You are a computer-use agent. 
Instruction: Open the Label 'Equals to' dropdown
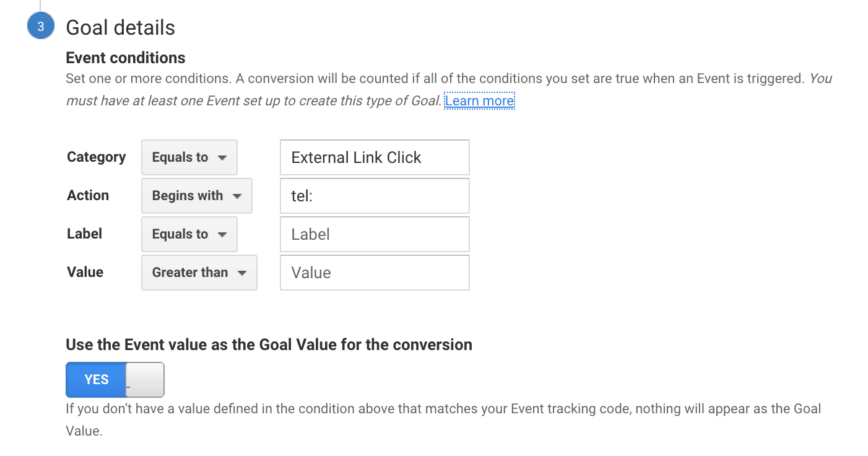(189, 234)
